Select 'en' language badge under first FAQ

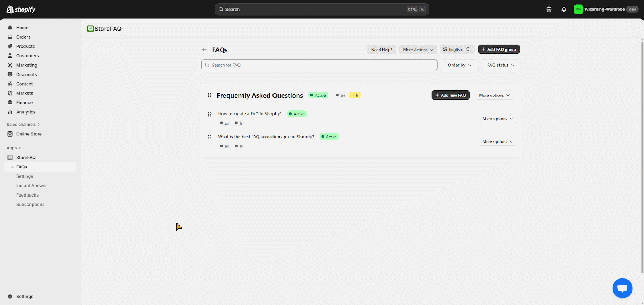(x=225, y=123)
